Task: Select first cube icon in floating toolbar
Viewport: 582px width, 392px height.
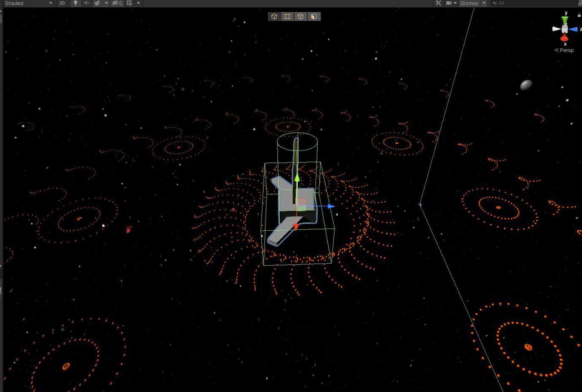Action: 274,16
